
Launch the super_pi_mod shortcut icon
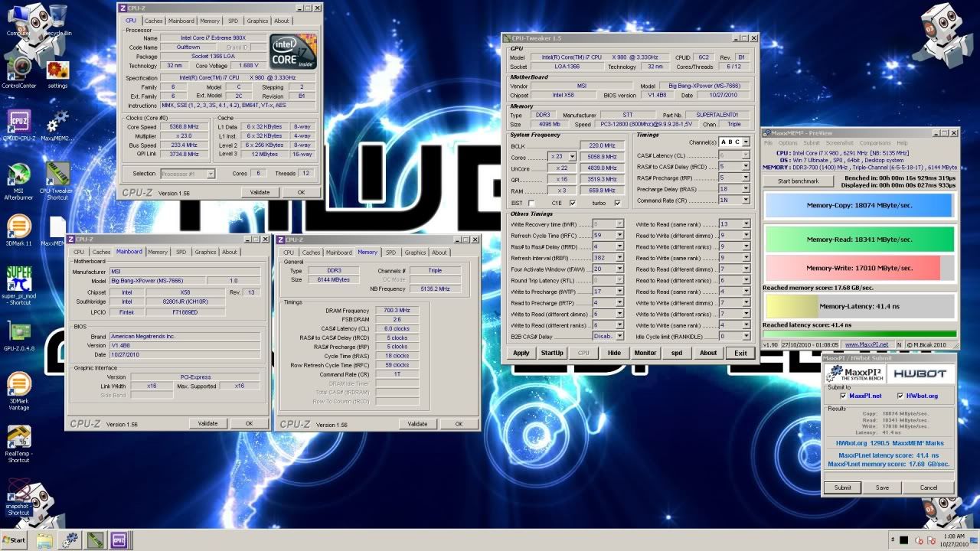(18, 279)
